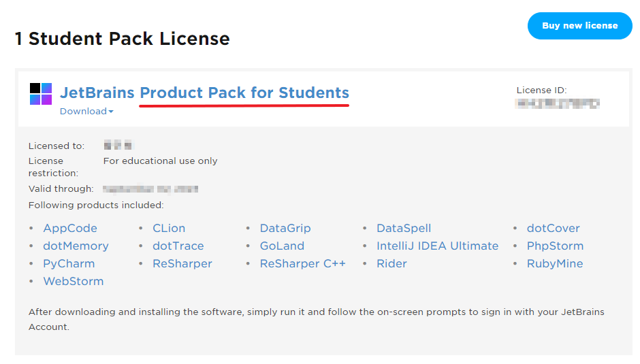Open the IntelliJ IDEA Ultimate link
This screenshot has width=640, height=364.
pyautogui.click(x=438, y=246)
